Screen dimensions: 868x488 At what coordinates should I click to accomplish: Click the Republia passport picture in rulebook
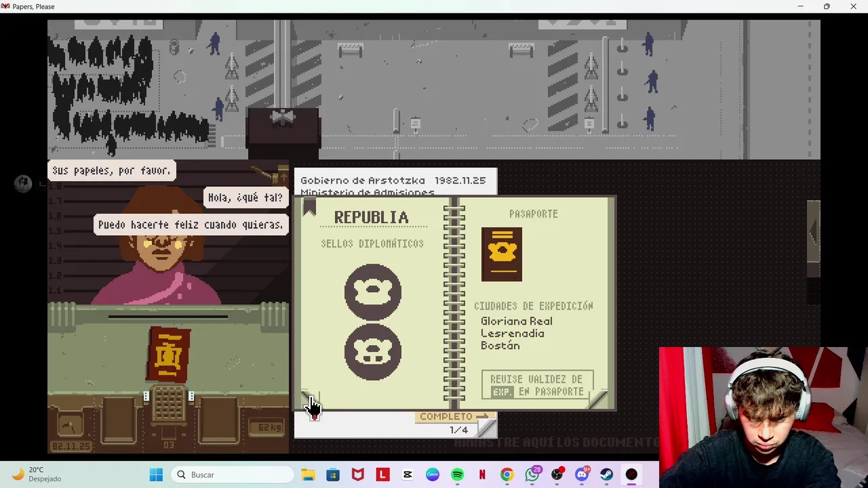pyautogui.click(x=502, y=254)
